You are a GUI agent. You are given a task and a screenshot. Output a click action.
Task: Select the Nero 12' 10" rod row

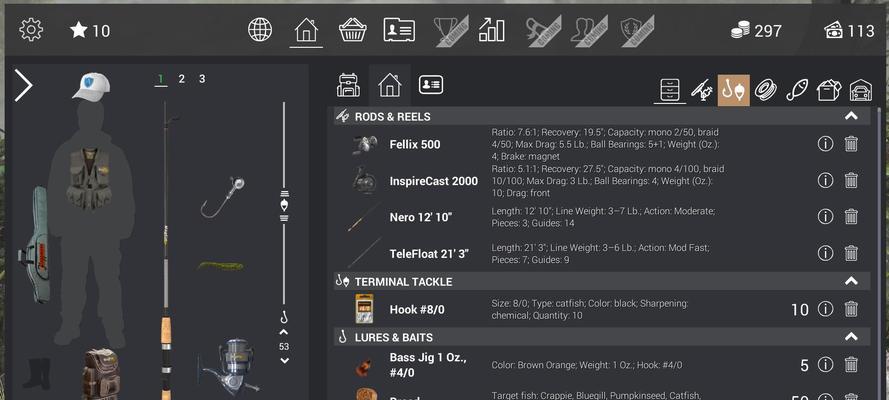point(602,217)
